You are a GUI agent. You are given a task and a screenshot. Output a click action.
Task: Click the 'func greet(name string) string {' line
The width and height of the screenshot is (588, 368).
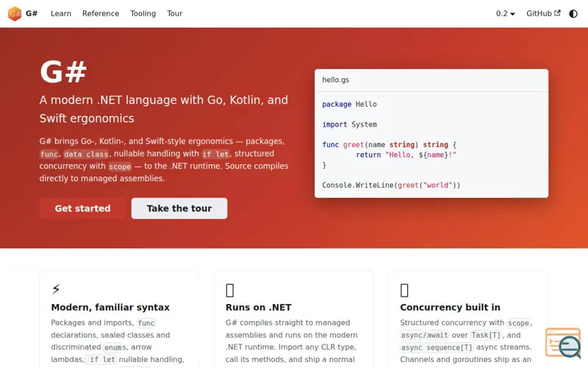390,144
